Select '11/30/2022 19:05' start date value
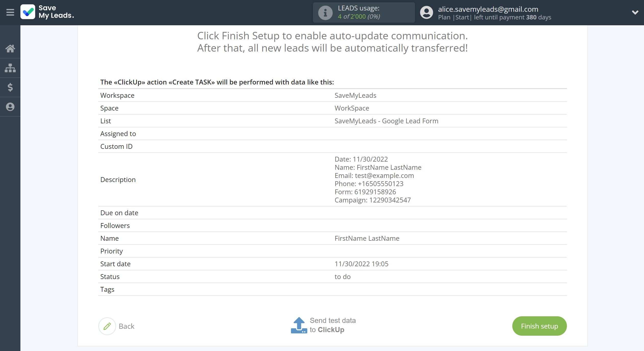The height and width of the screenshot is (351, 644). pos(361,264)
